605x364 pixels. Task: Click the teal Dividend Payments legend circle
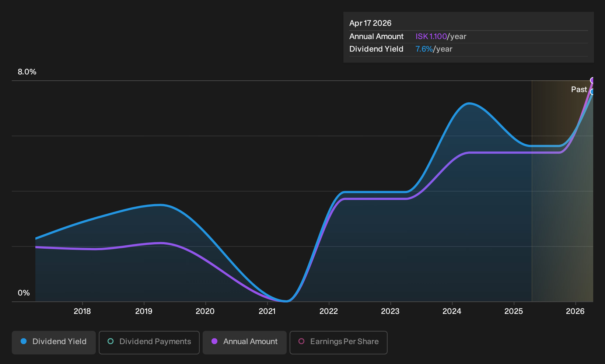[x=111, y=342]
